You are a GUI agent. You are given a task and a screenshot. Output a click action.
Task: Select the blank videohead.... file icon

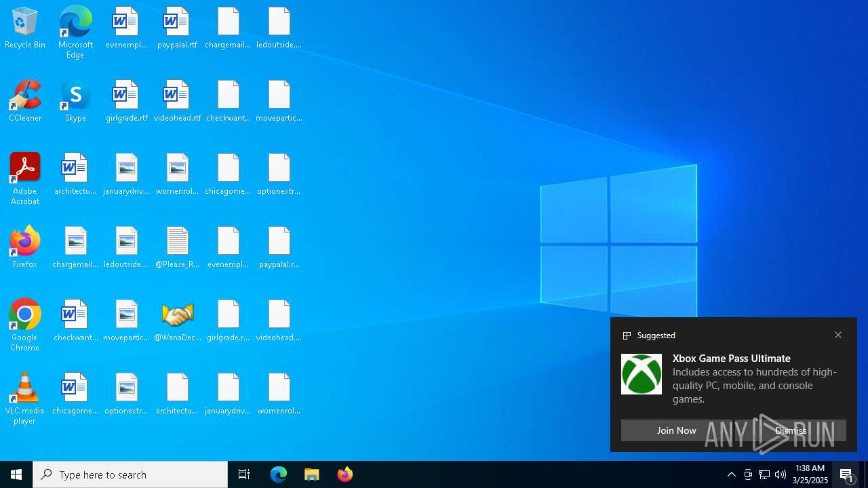pyautogui.click(x=279, y=321)
